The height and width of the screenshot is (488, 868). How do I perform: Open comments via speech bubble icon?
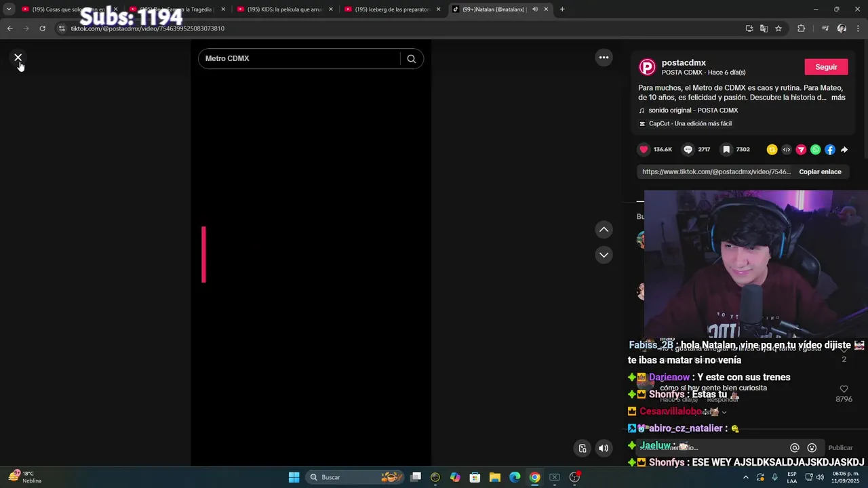688,150
